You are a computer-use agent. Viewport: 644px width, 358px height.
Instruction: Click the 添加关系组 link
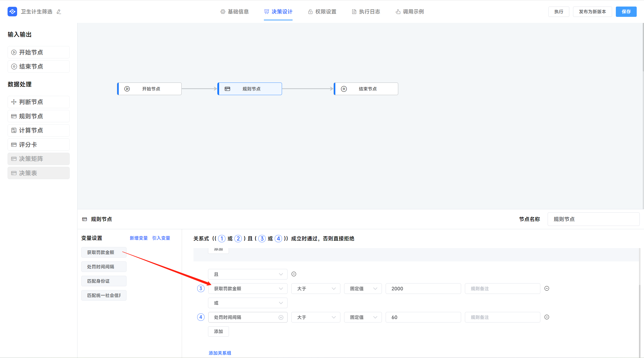220,353
